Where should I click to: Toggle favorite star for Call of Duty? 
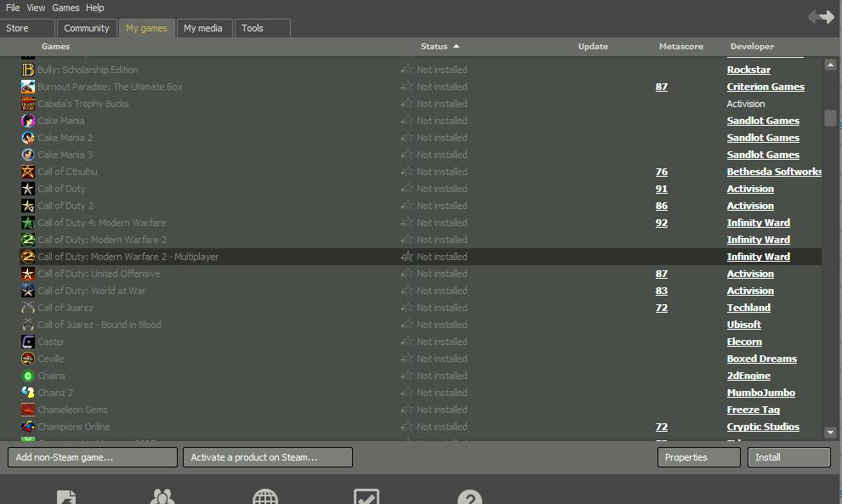pos(407,189)
